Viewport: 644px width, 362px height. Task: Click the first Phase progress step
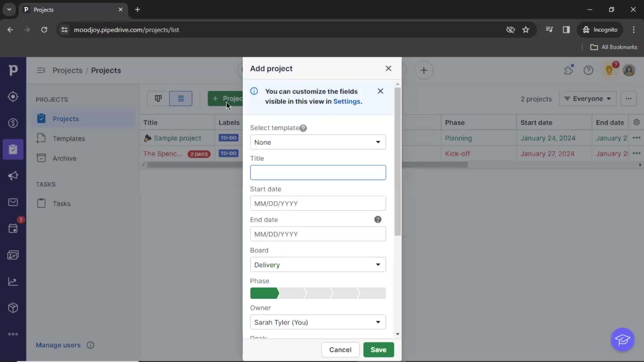pyautogui.click(x=264, y=293)
